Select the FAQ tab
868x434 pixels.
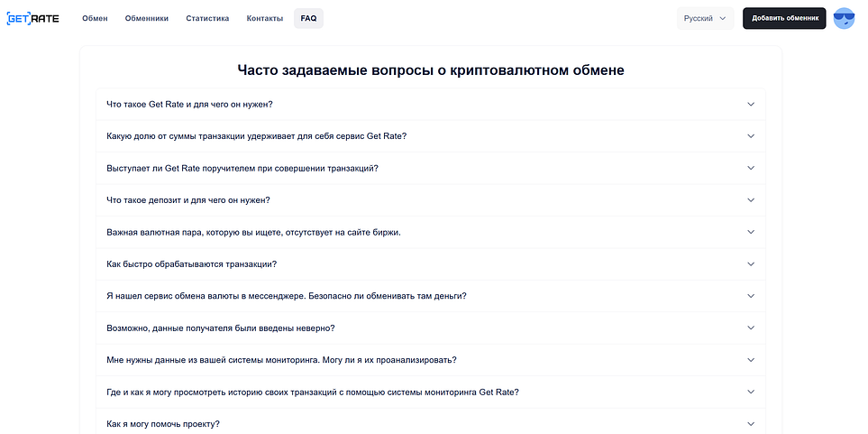308,18
